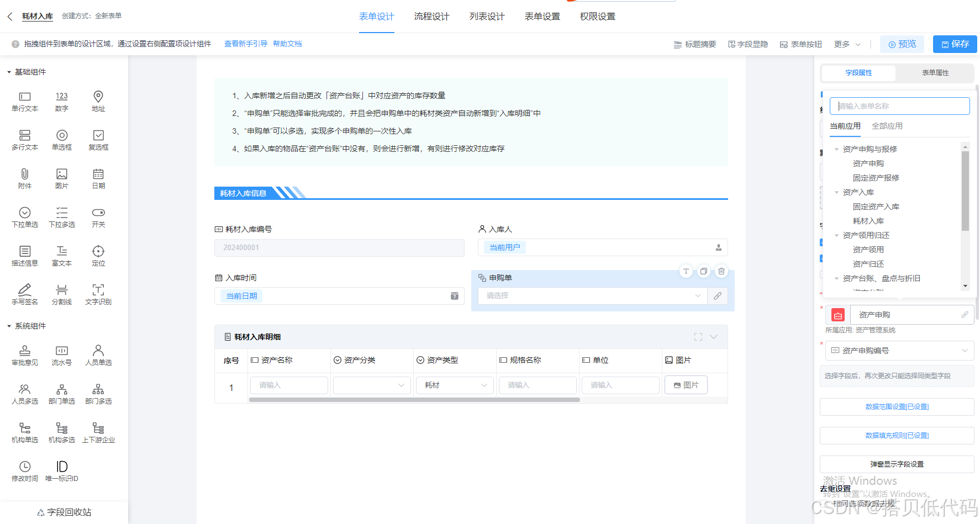The image size is (980, 524).
Task: Open 数据填充规则[已设置]
Action: (x=897, y=436)
